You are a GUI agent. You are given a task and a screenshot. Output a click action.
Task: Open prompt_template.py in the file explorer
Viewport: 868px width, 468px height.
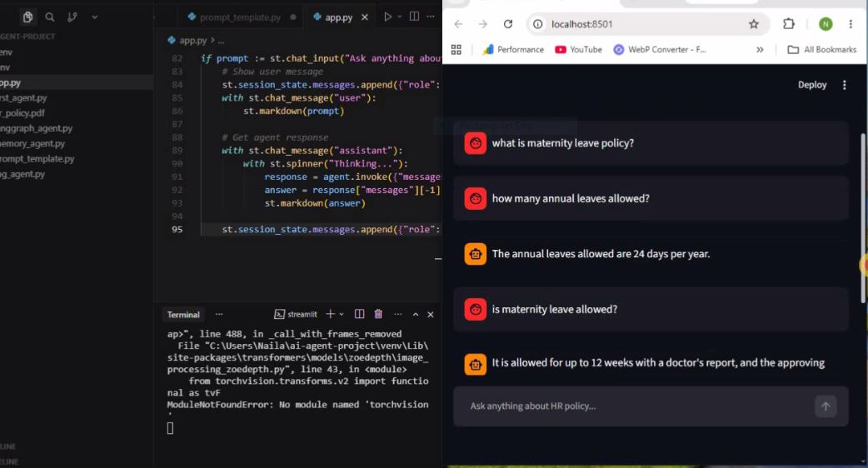pyautogui.click(x=37, y=159)
